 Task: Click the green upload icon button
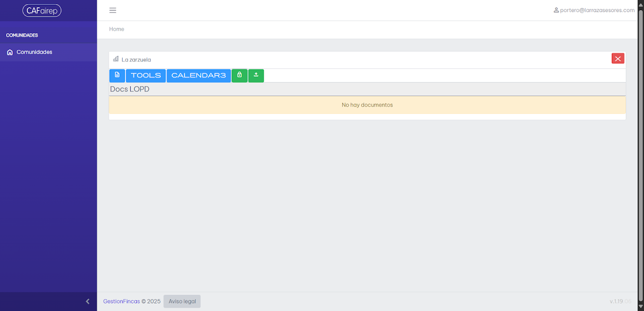point(256,75)
